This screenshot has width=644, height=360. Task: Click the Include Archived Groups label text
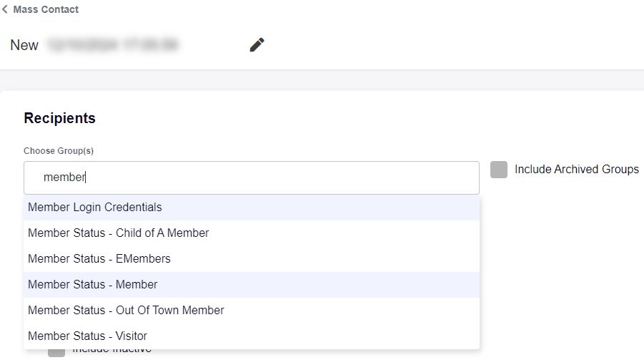576,170
